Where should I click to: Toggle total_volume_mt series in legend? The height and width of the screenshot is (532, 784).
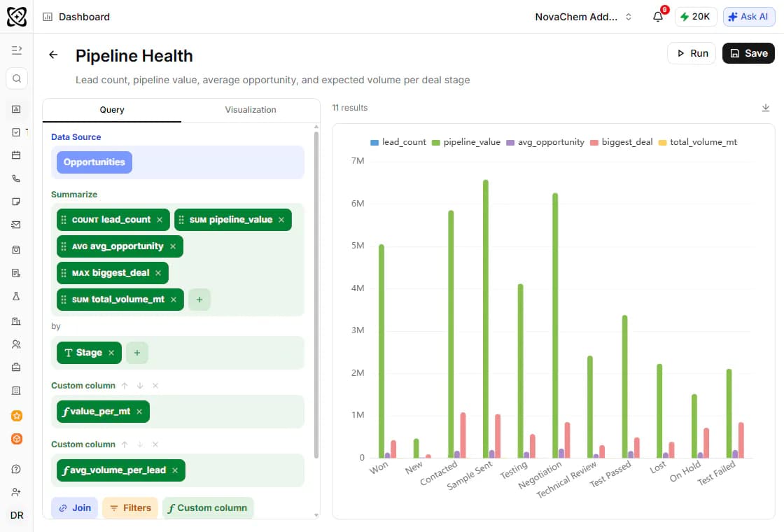pos(697,142)
